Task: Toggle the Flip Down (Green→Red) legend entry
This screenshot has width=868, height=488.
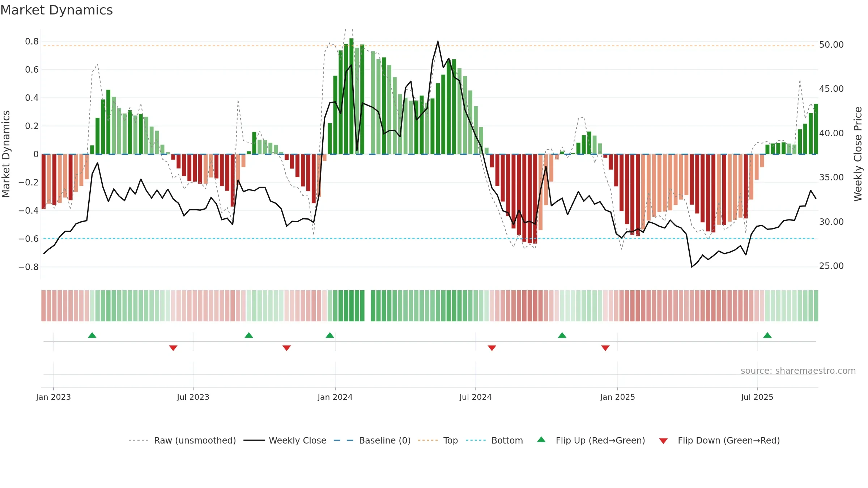Action: click(719, 440)
